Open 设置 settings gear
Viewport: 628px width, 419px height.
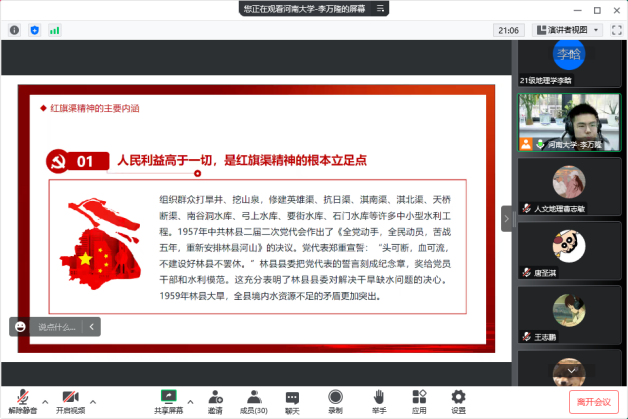point(458,399)
